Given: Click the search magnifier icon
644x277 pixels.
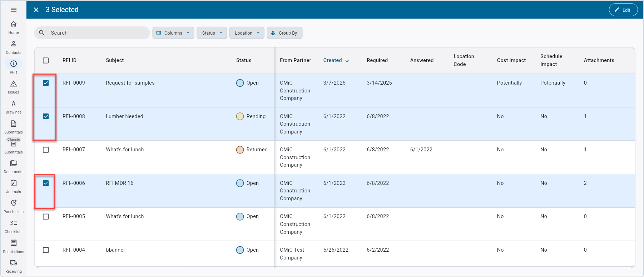Looking at the screenshot, I should (42, 33).
